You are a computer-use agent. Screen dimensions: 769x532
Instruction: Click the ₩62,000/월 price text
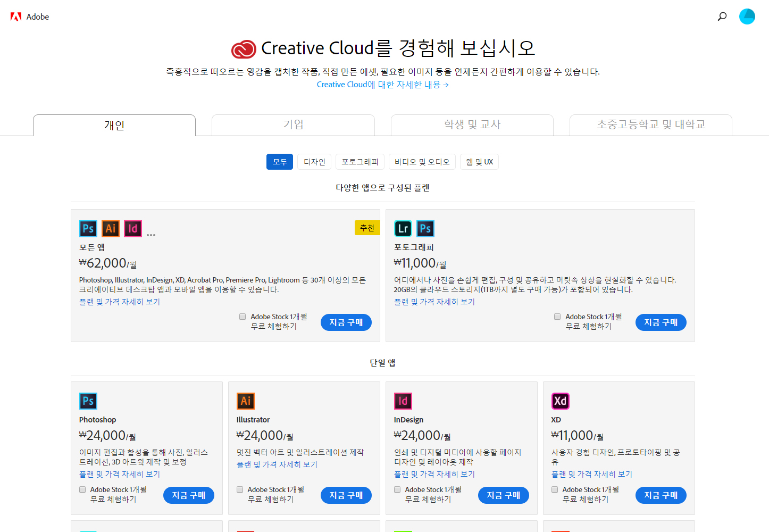(x=108, y=263)
